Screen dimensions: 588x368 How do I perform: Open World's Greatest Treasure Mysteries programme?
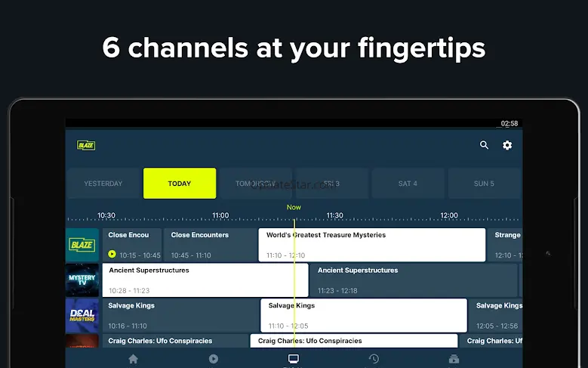click(372, 245)
